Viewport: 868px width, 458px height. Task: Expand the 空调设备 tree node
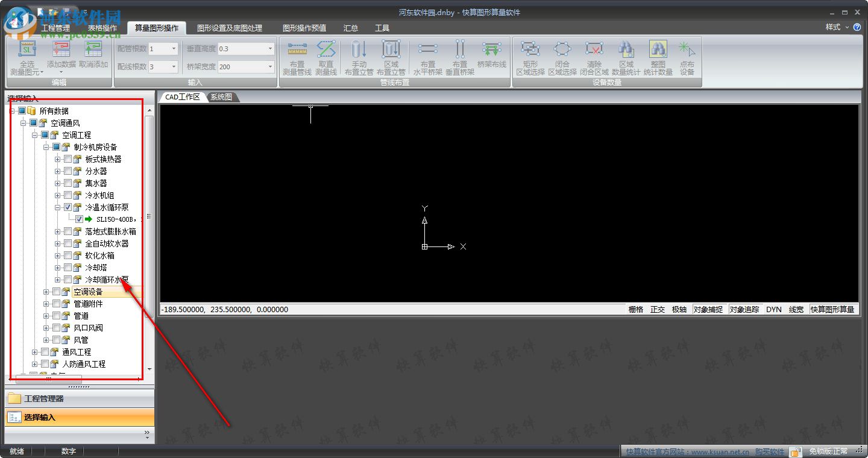[46, 292]
